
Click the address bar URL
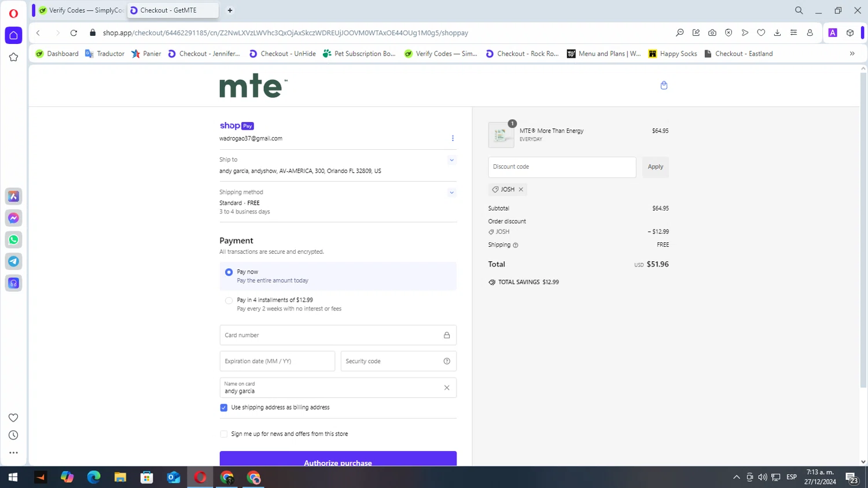coord(285,33)
